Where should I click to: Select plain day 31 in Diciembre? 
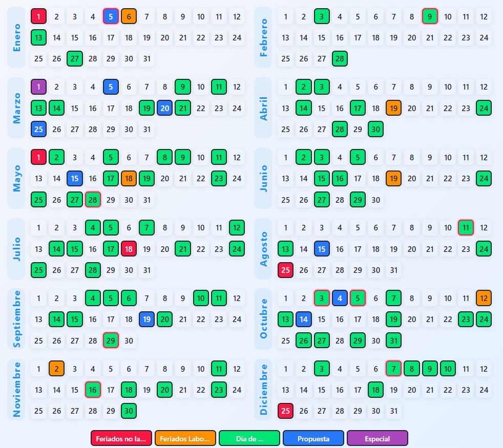[x=393, y=411]
